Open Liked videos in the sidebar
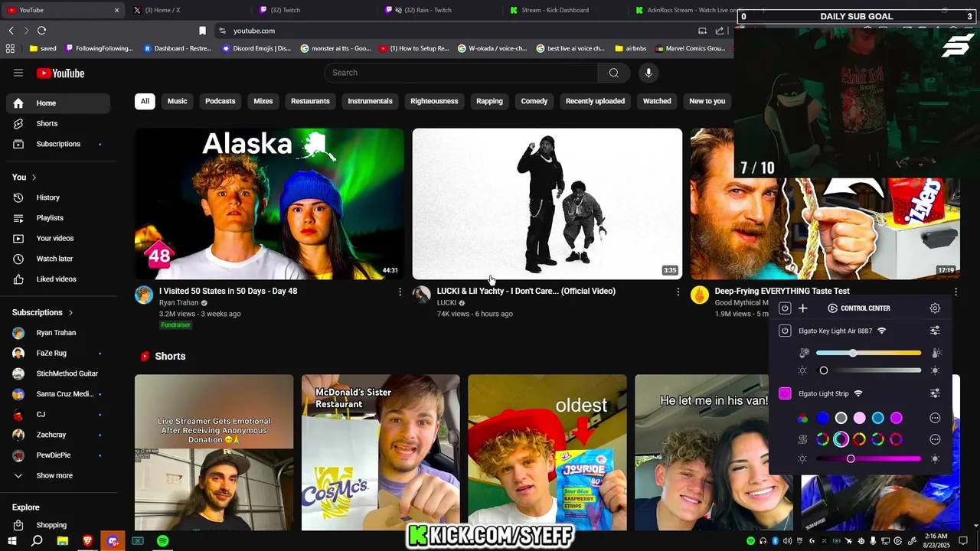Image resolution: width=980 pixels, height=551 pixels. click(x=58, y=279)
